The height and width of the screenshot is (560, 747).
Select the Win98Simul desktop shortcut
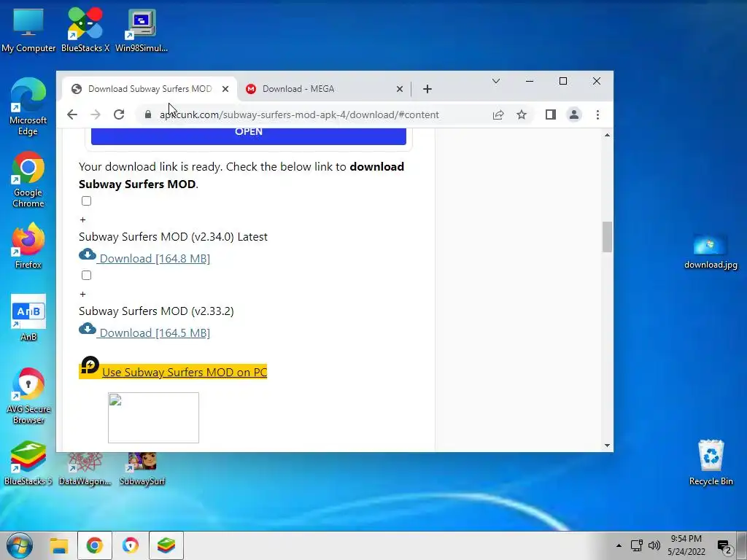pos(142,29)
